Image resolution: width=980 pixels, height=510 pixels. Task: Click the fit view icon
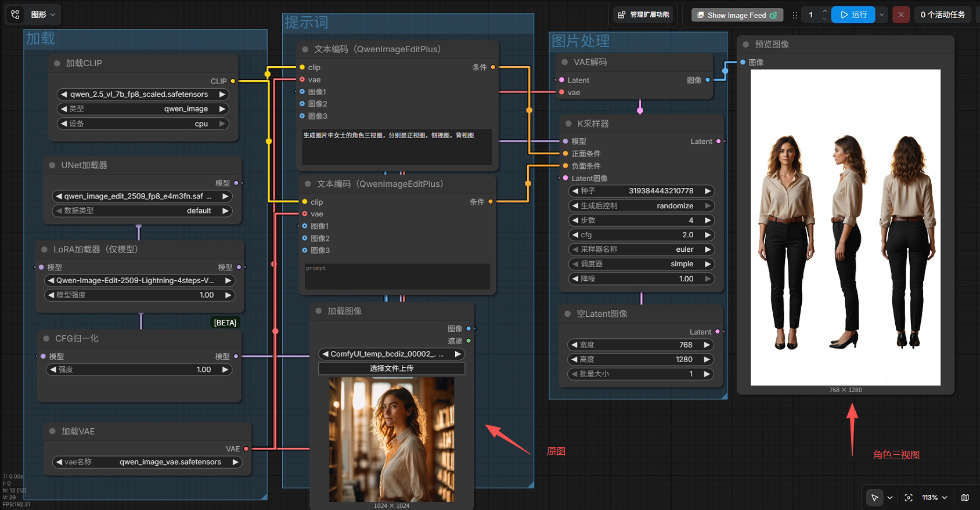(x=909, y=498)
